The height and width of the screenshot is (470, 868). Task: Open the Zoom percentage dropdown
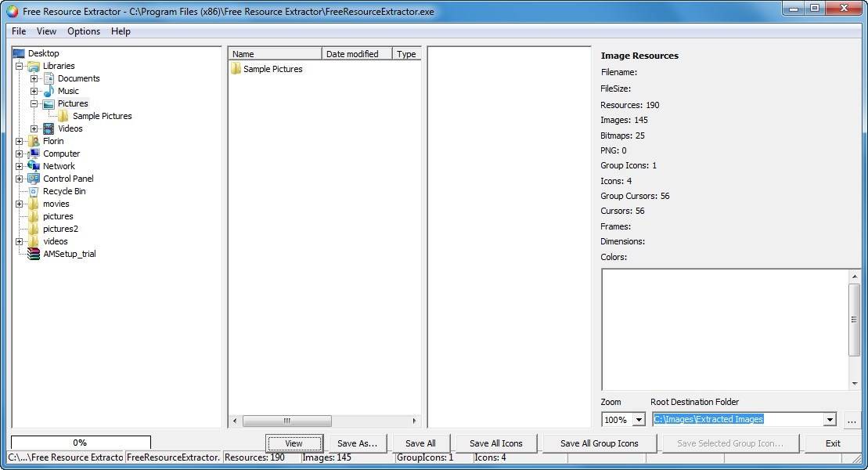[x=640, y=419]
